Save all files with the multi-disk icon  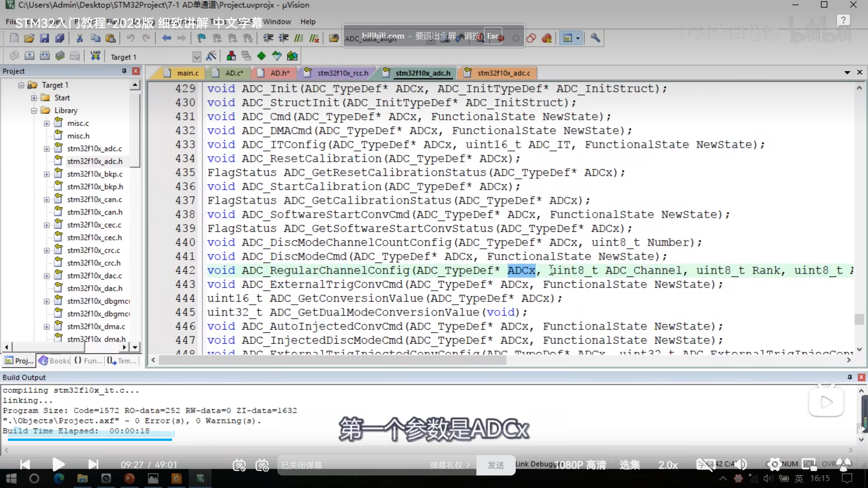(60, 38)
